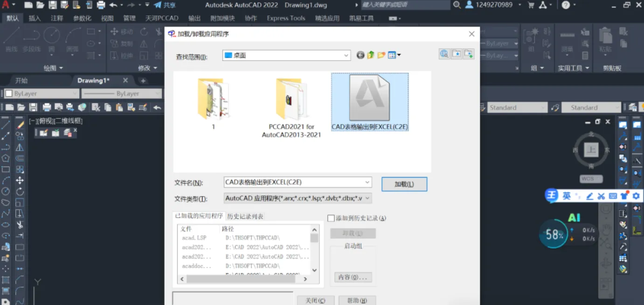Viewport: 644px width, 305px height.
Task: Click the user account 1249270989
Action: 489,5
